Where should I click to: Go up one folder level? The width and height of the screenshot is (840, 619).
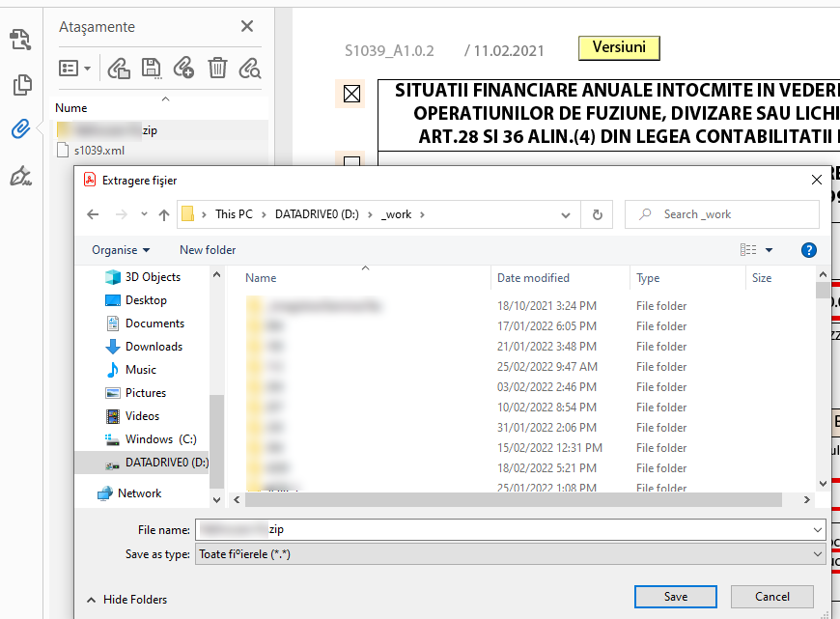[x=164, y=215]
